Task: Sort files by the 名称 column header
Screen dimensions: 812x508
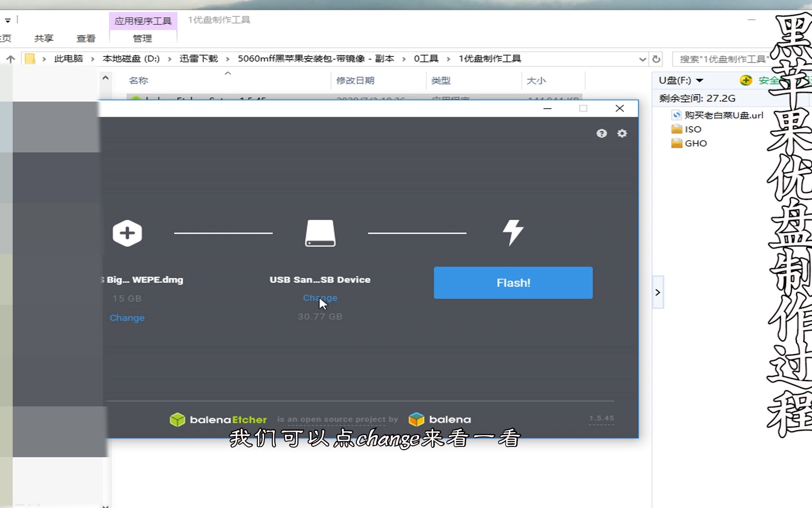Action: click(x=138, y=80)
